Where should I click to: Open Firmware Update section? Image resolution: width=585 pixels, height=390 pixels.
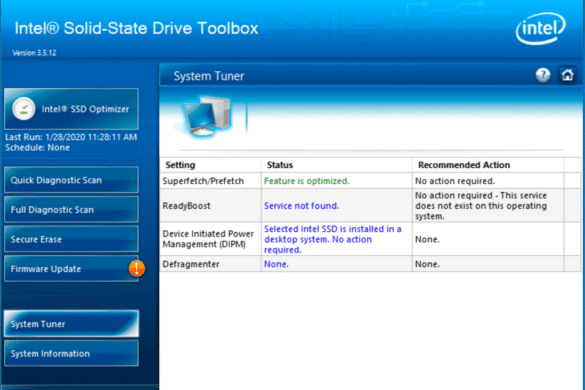coord(71,269)
